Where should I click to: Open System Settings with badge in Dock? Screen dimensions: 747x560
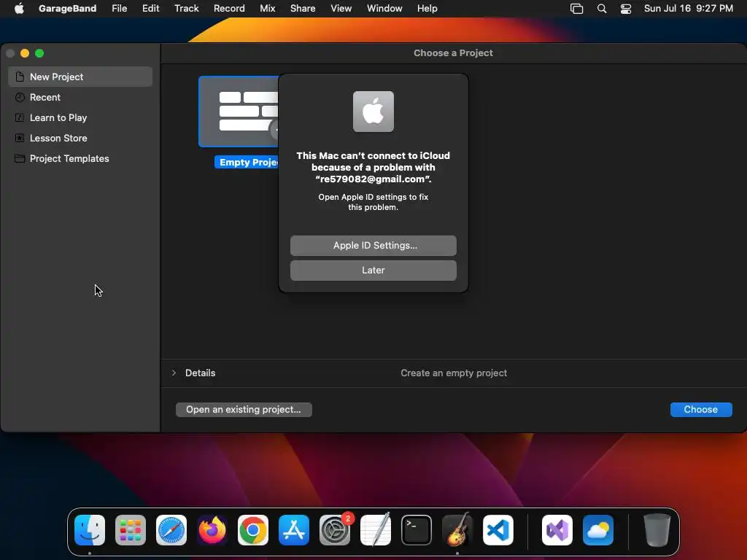335,530
